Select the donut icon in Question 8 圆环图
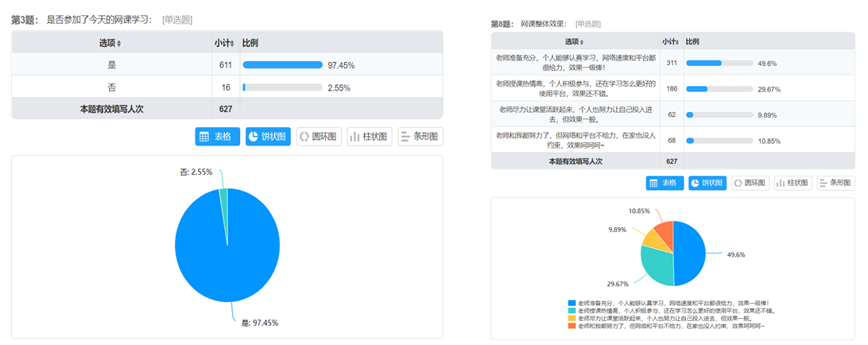The height and width of the screenshot is (345, 868). point(738,184)
